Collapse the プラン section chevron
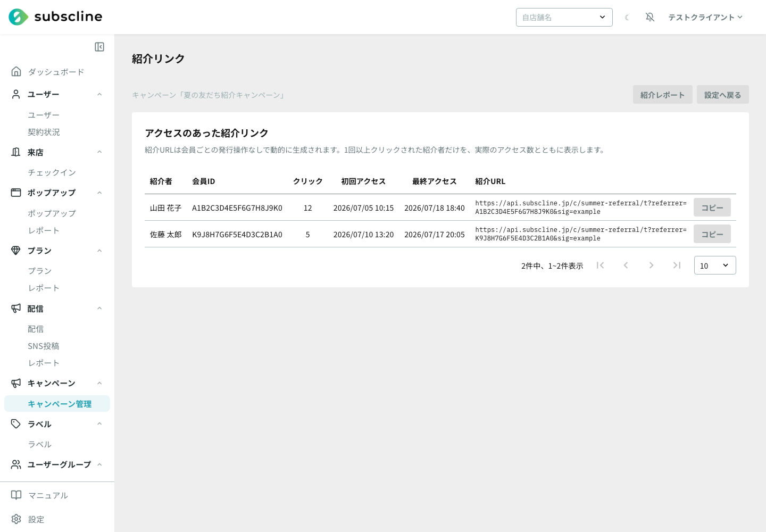Image resolution: width=766 pixels, height=532 pixels. coord(99,251)
